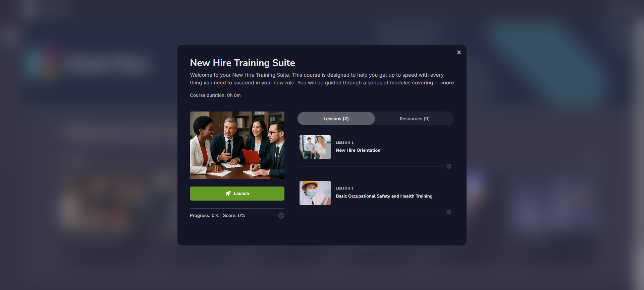Open the Resources (0) tab

tap(415, 119)
